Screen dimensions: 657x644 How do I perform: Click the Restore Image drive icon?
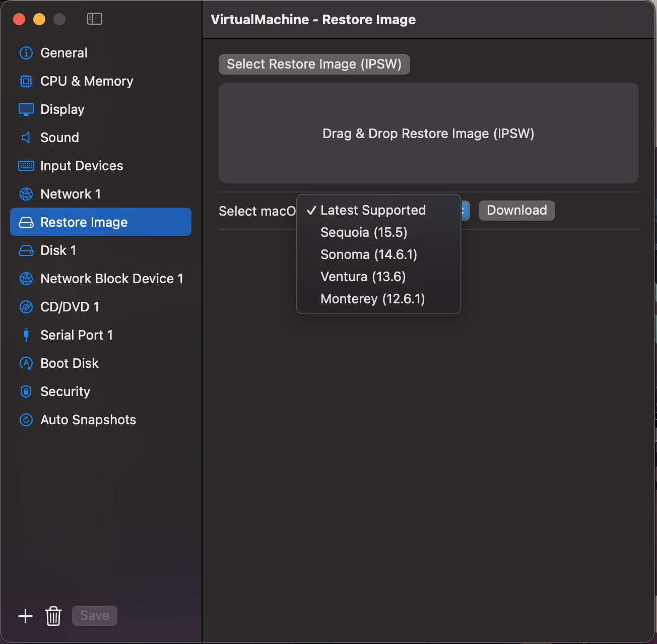[x=26, y=222]
